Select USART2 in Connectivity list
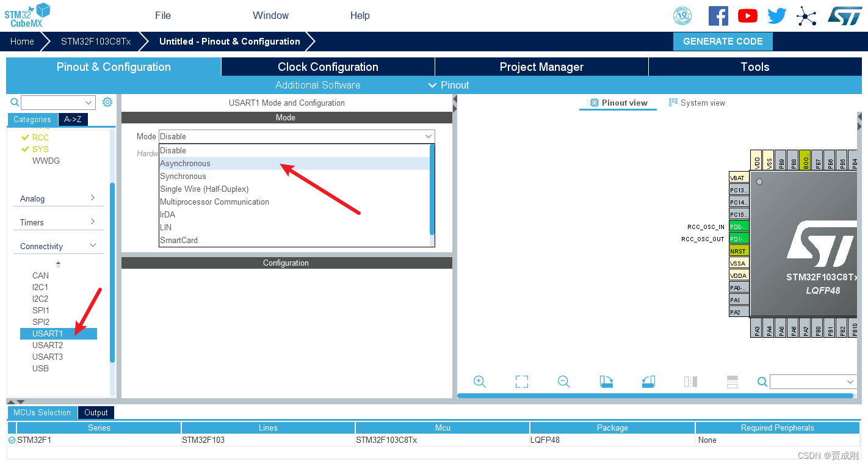Viewport: 868px width, 466px height. coord(48,345)
